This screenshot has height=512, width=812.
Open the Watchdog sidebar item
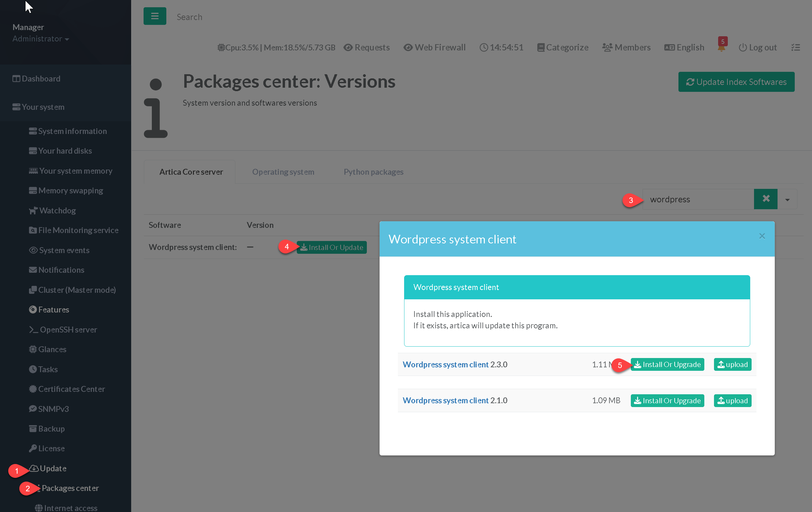tap(57, 211)
